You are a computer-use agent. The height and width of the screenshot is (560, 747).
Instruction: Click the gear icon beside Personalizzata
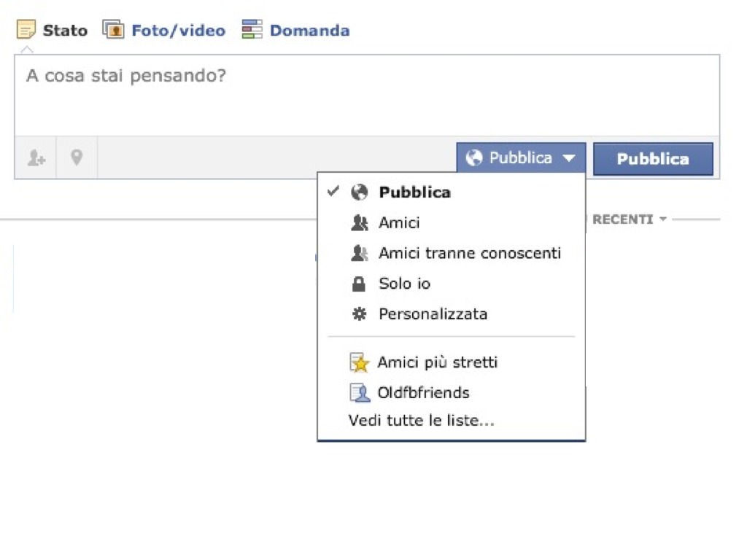[359, 314]
